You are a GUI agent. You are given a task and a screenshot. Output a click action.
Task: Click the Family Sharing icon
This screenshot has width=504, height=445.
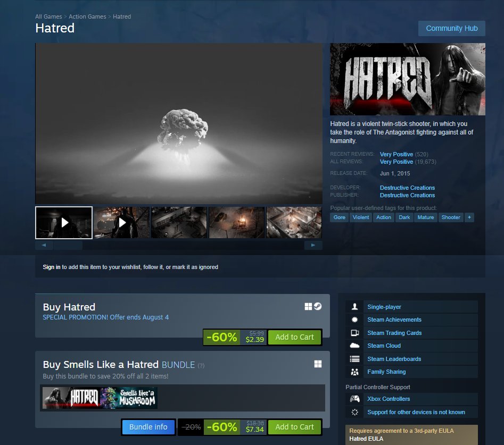pyautogui.click(x=354, y=372)
